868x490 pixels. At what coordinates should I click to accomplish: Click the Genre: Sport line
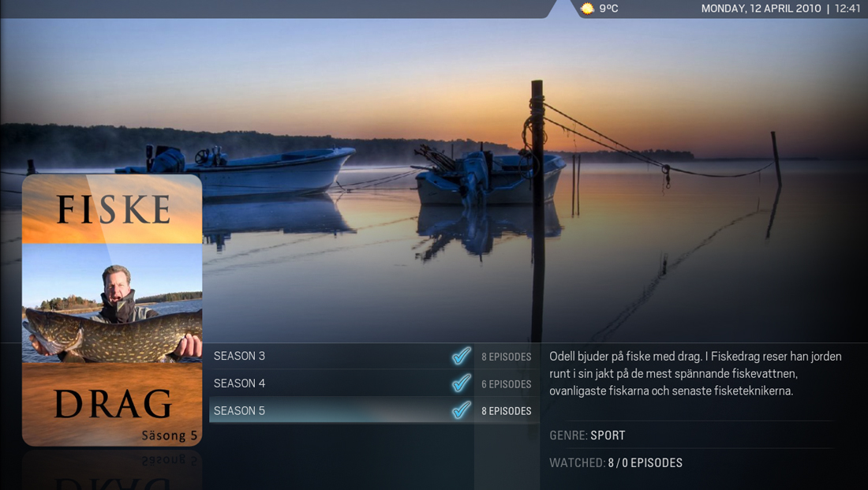(x=587, y=436)
